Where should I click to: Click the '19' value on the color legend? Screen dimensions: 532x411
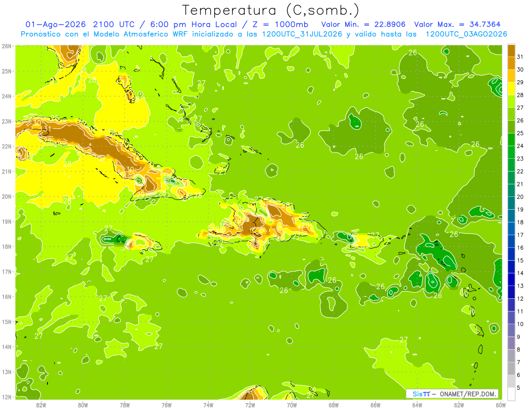coord(520,209)
